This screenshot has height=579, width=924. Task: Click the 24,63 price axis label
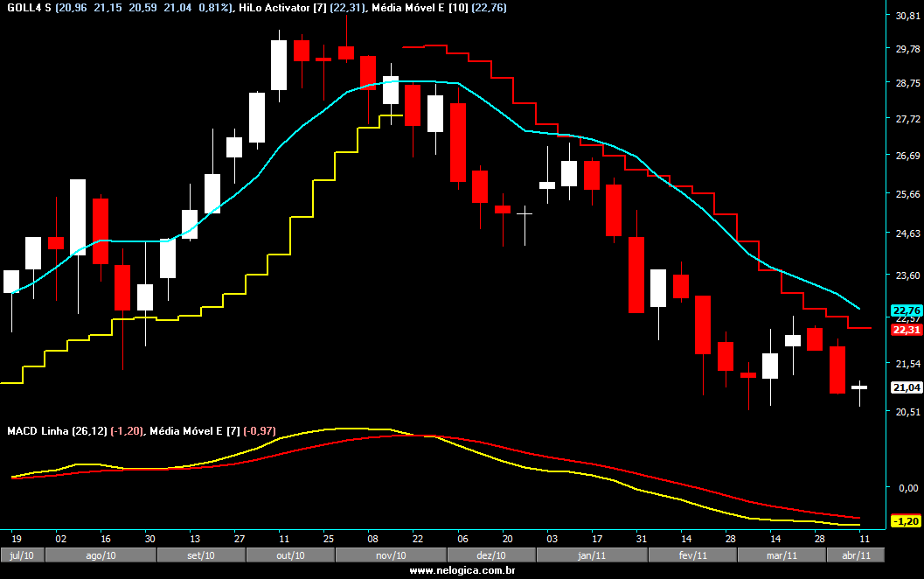pos(907,234)
